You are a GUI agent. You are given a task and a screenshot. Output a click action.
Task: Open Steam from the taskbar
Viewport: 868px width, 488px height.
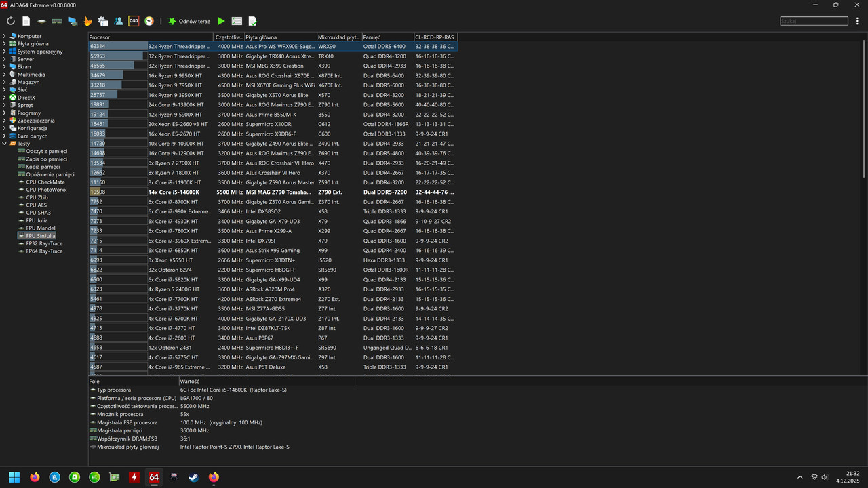tap(194, 477)
